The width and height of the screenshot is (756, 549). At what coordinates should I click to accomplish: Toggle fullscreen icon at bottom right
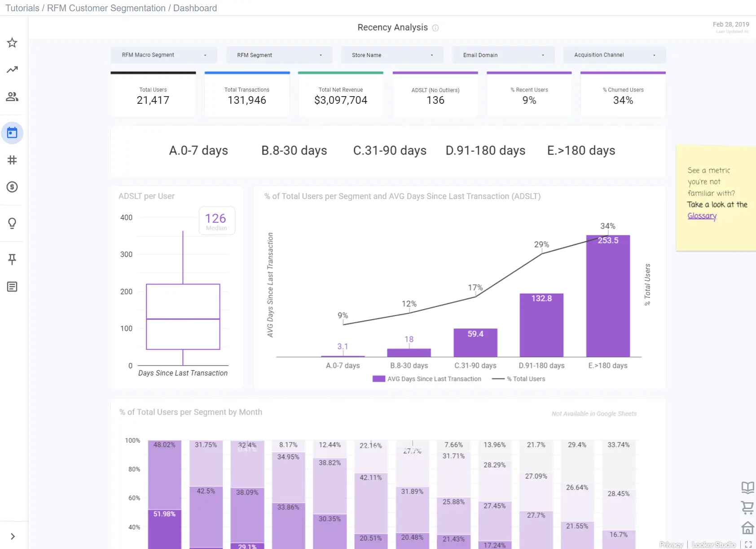[x=748, y=545]
